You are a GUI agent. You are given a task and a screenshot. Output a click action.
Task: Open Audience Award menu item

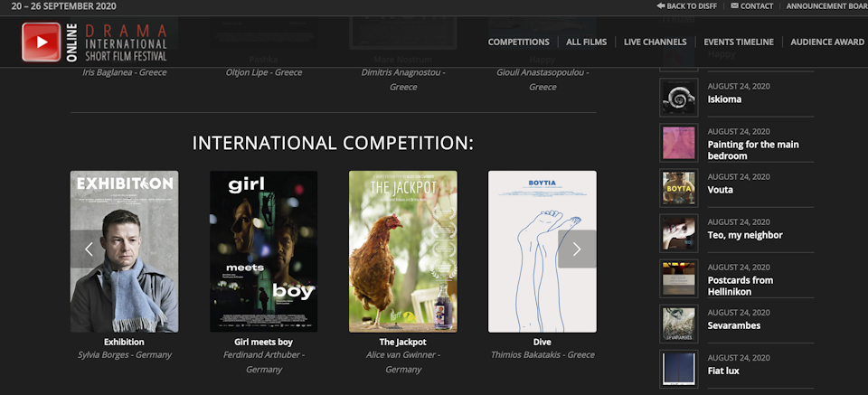827,42
